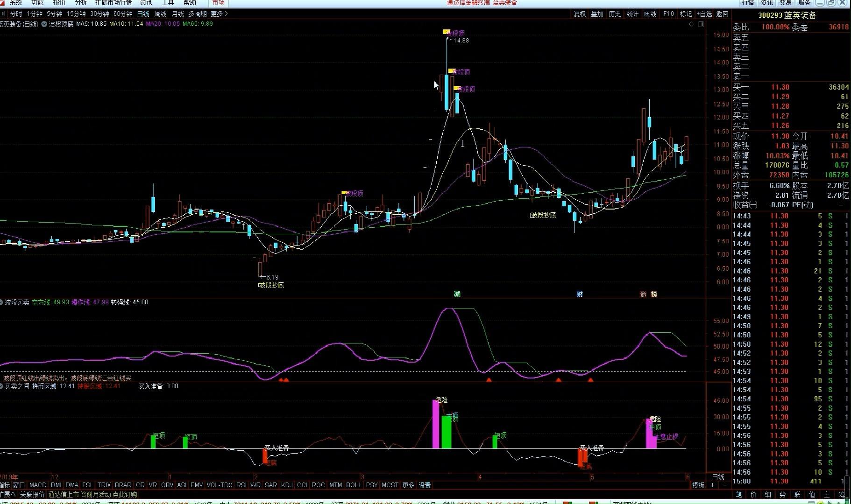The height and width of the screenshot is (504, 851).
Task: Select the VOL-TDX indicator tab
Action: tap(220, 485)
